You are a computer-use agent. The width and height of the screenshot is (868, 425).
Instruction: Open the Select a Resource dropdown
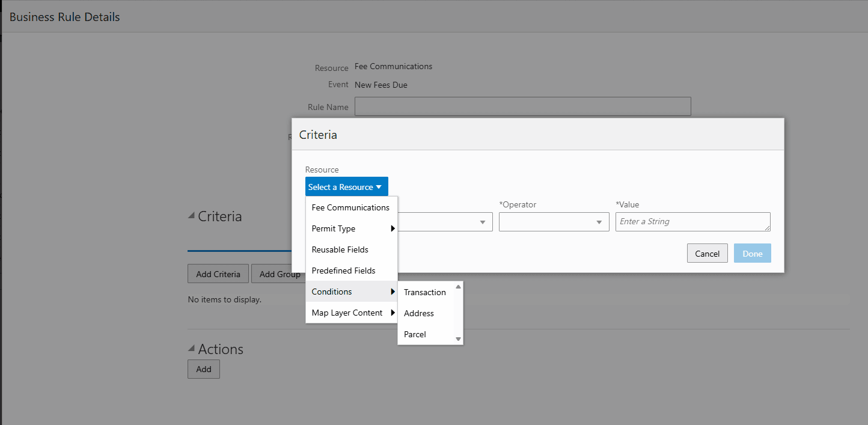point(346,186)
